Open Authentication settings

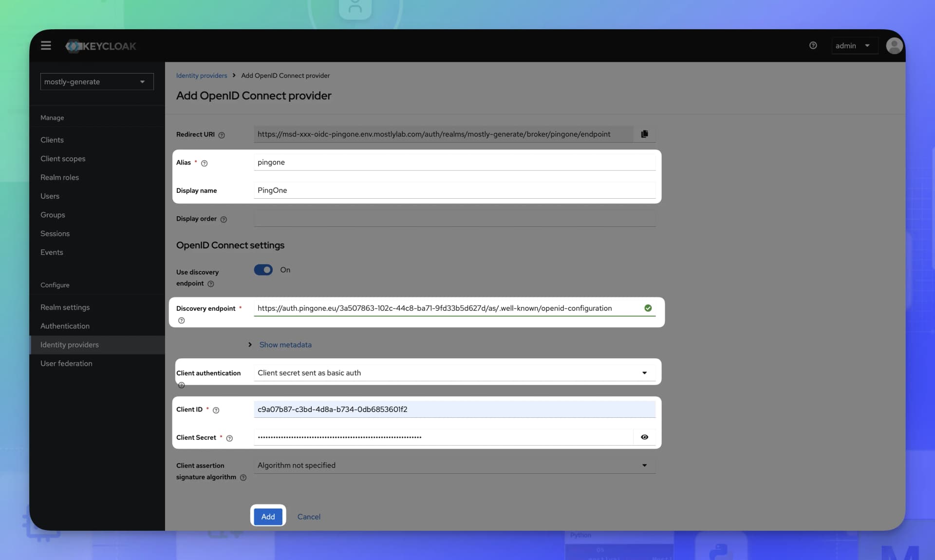coord(65,326)
